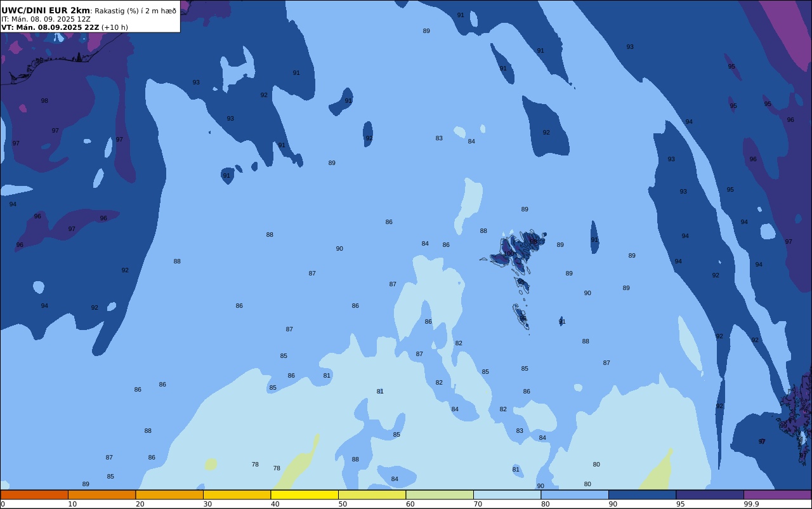
Task: Click the legend tick label 99.9
Action: coord(751,504)
